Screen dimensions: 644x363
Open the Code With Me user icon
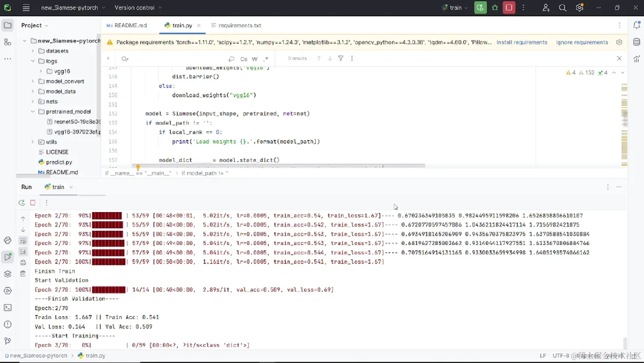coord(546,7)
